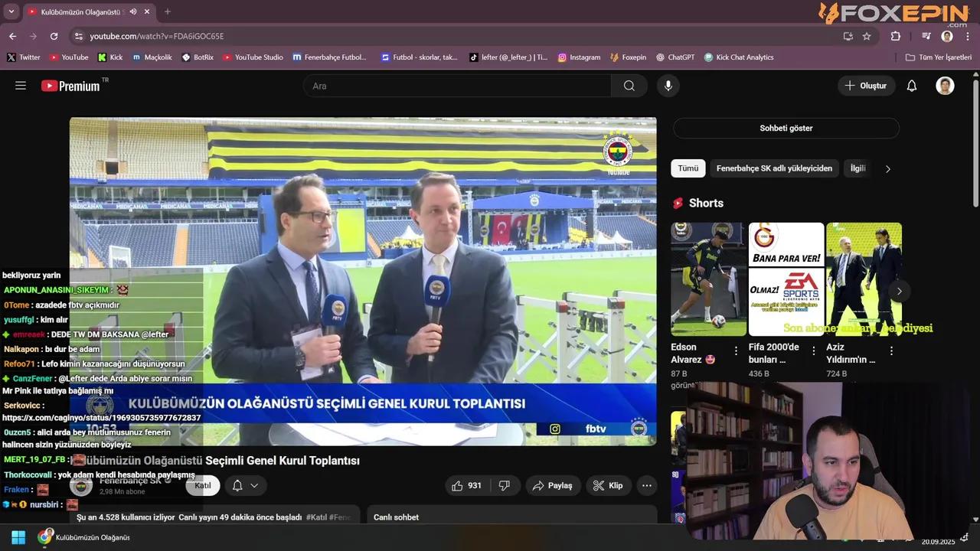Expand Chrome tab search dropdown
980x551 pixels.
pos(11,11)
